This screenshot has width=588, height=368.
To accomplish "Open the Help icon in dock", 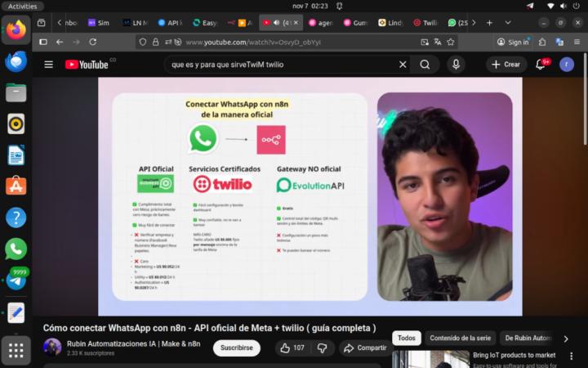I will pyautogui.click(x=16, y=218).
